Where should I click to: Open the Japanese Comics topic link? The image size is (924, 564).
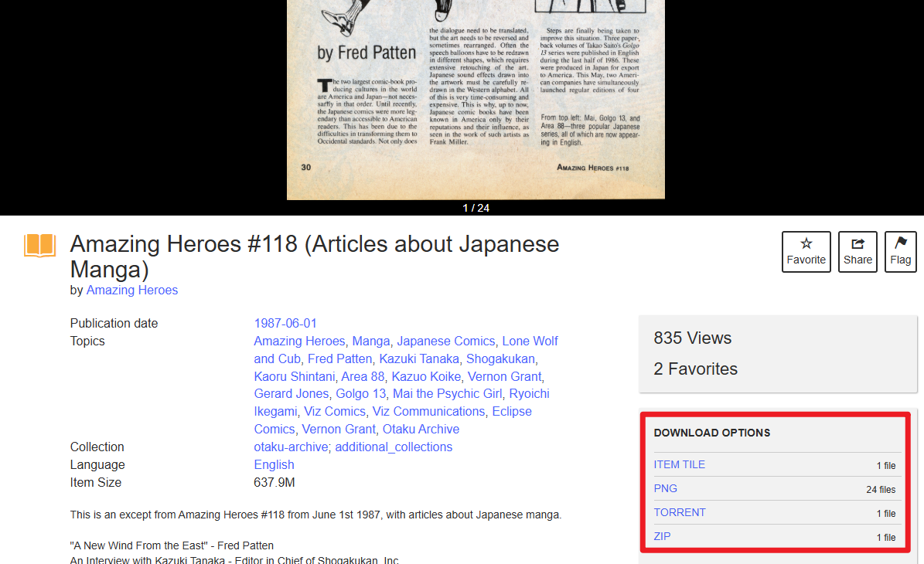tap(445, 341)
